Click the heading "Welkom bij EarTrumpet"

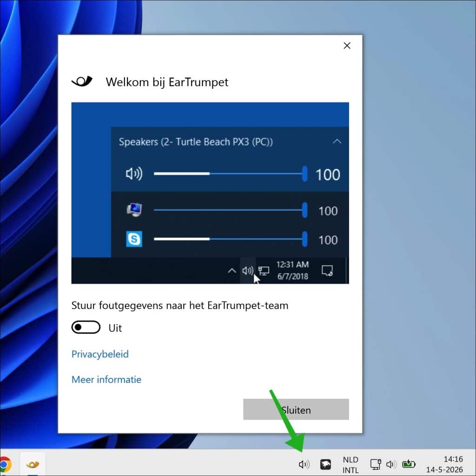tap(167, 82)
